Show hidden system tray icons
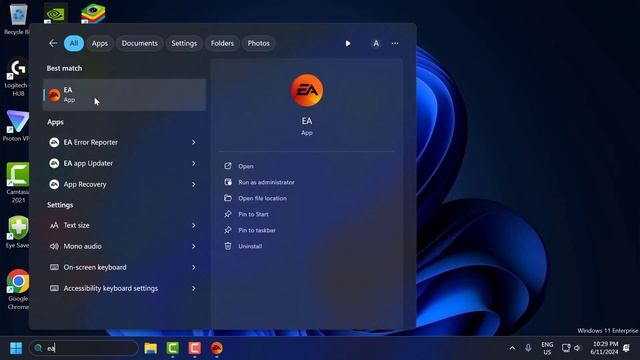 [512, 348]
